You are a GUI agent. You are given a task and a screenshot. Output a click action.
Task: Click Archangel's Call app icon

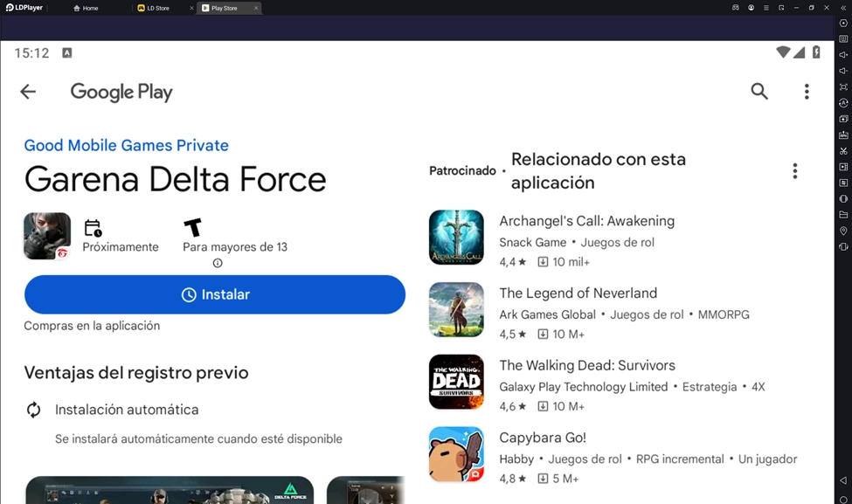(x=456, y=238)
